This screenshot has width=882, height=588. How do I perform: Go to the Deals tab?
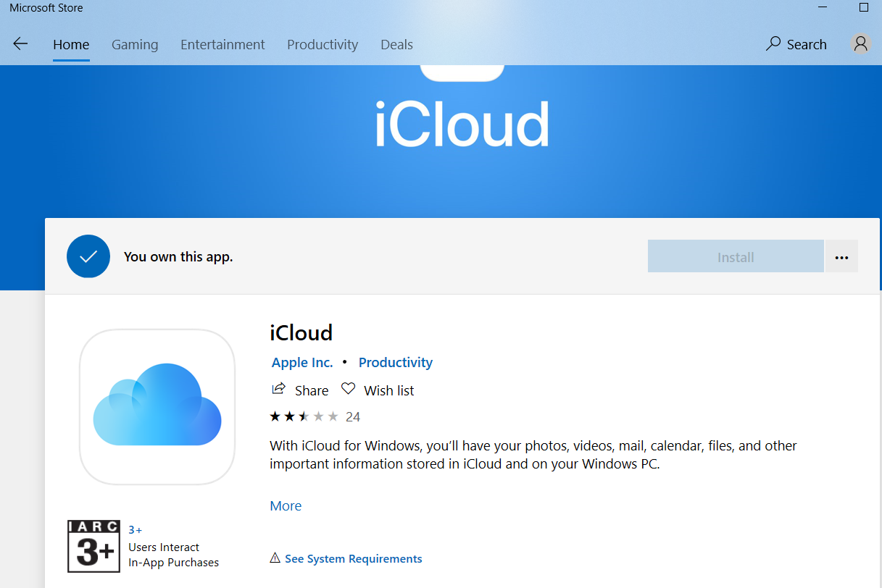click(396, 44)
